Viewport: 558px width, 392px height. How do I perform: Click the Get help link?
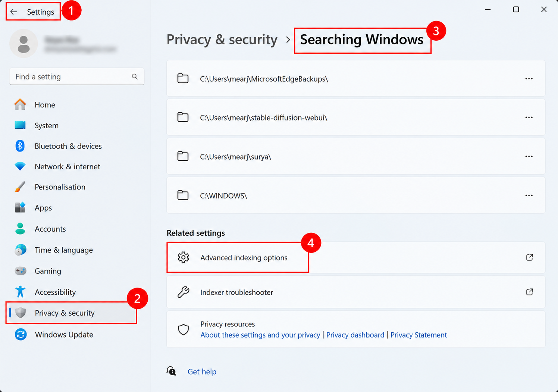coord(202,371)
